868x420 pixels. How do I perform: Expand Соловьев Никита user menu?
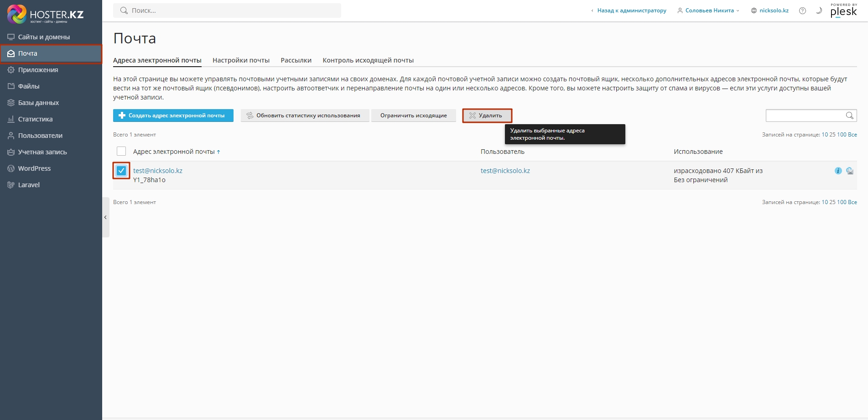(x=708, y=10)
